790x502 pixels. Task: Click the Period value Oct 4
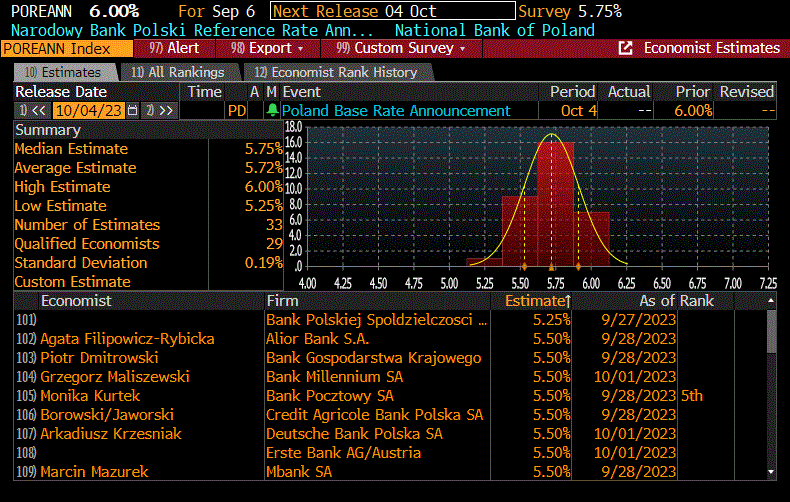tap(578, 110)
